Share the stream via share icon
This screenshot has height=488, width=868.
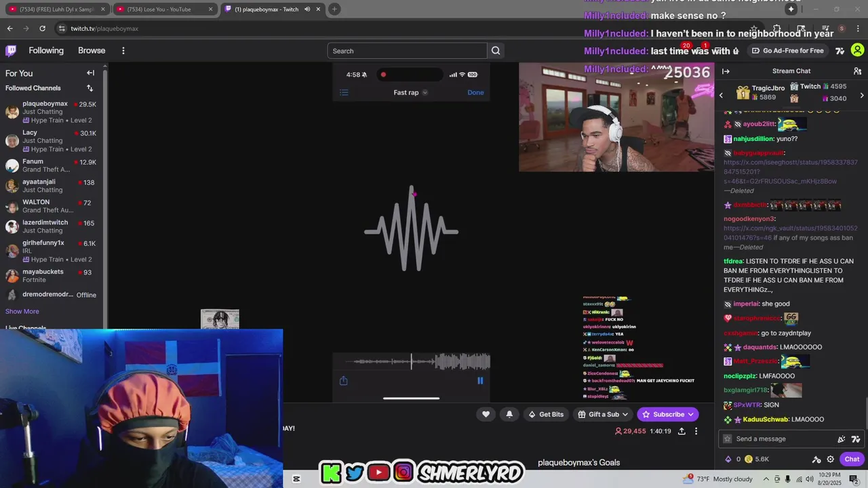click(682, 431)
